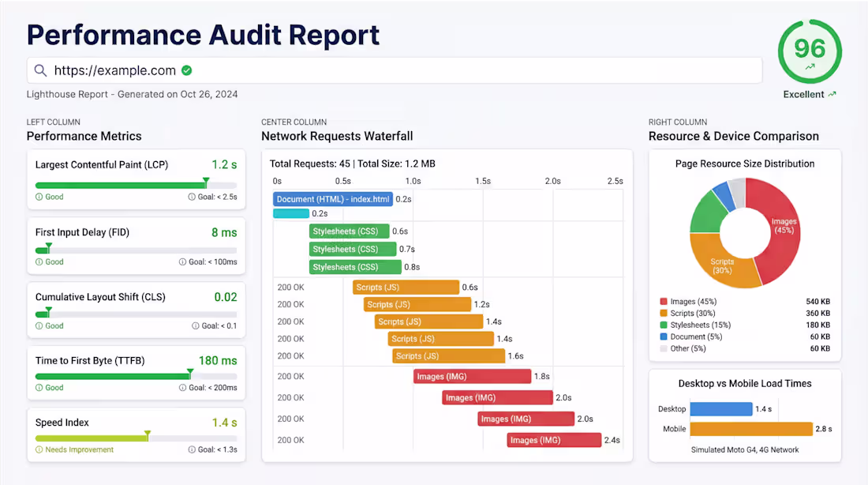Click the Time to First Byte progress marker
This screenshot has height=485, width=868.
pos(189,371)
